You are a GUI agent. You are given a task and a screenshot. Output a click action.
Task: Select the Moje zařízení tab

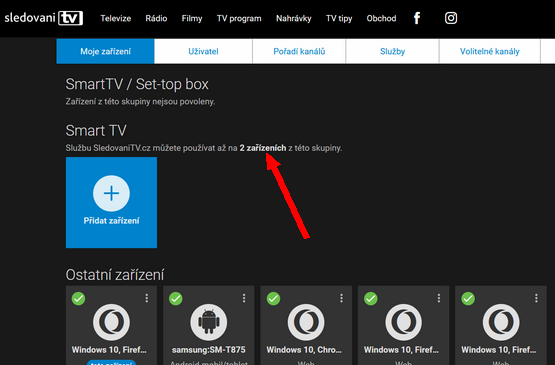click(x=105, y=51)
